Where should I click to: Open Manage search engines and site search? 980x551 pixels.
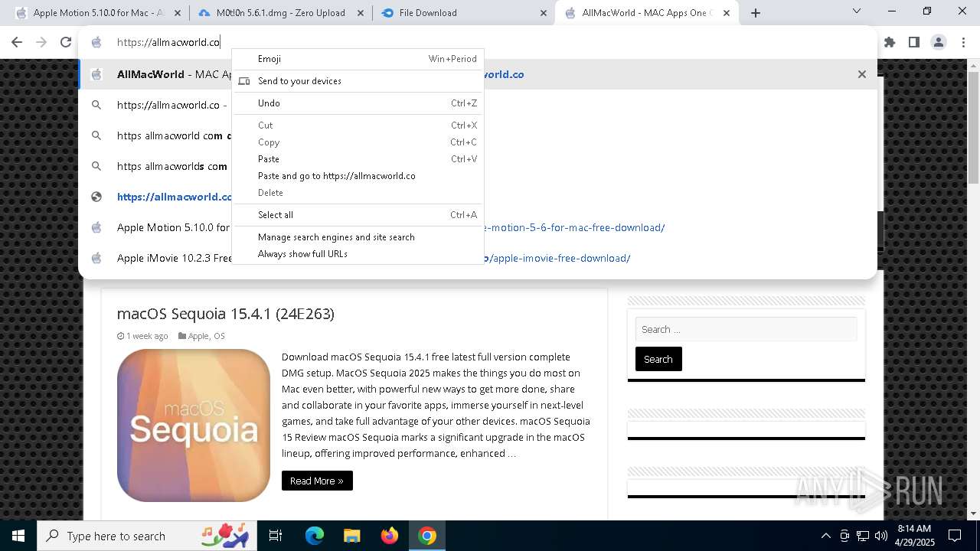358,237
